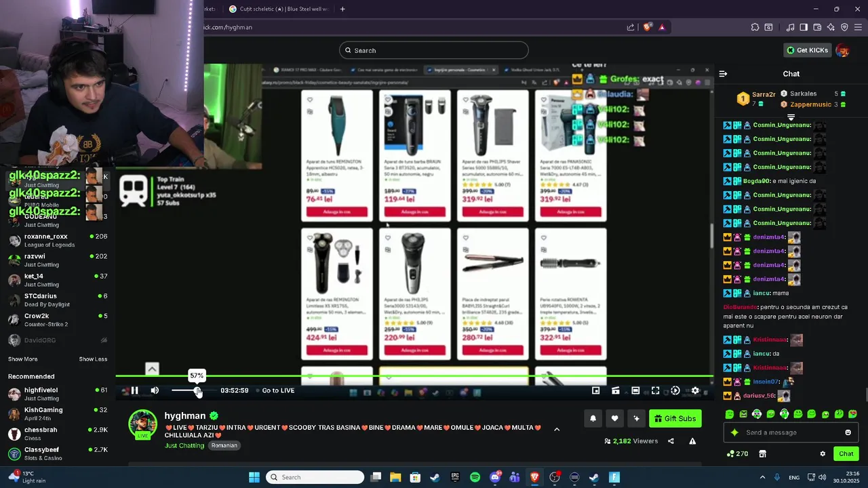The width and height of the screenshot is (868, 488).
Task: Open the Just Chatting category link
Action: (x=184, y=445)
